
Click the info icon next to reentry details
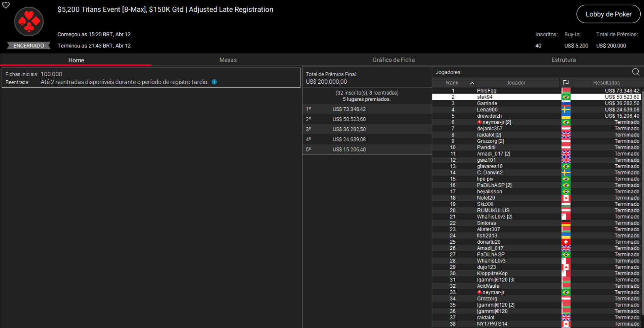pyautogui.click(x=214, y=82)
